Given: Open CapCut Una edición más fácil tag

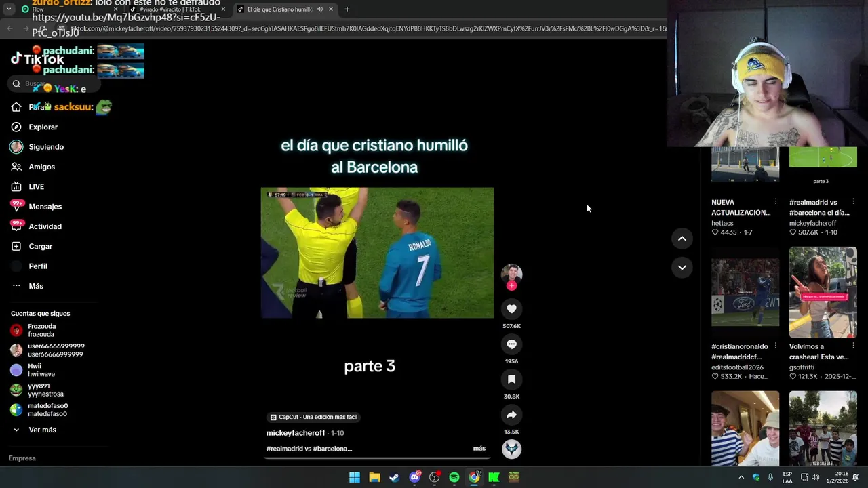Looking at the screenshot, I should [314, 417].
